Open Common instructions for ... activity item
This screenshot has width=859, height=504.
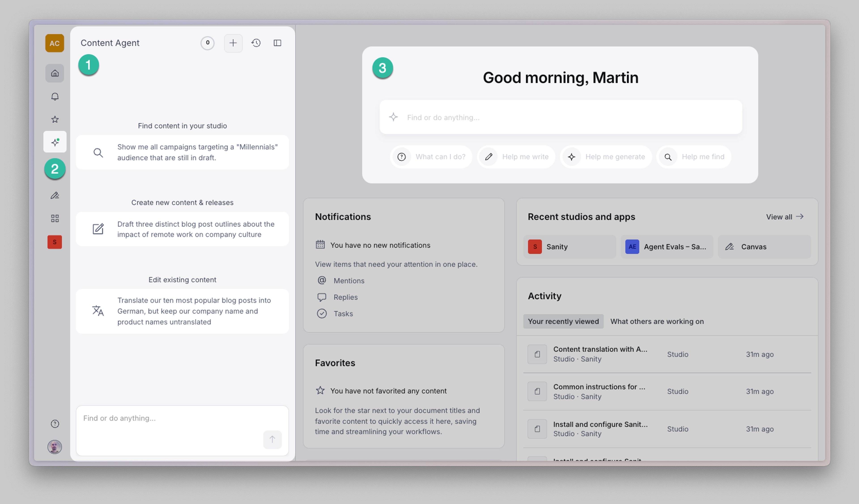tap(667, 392)
